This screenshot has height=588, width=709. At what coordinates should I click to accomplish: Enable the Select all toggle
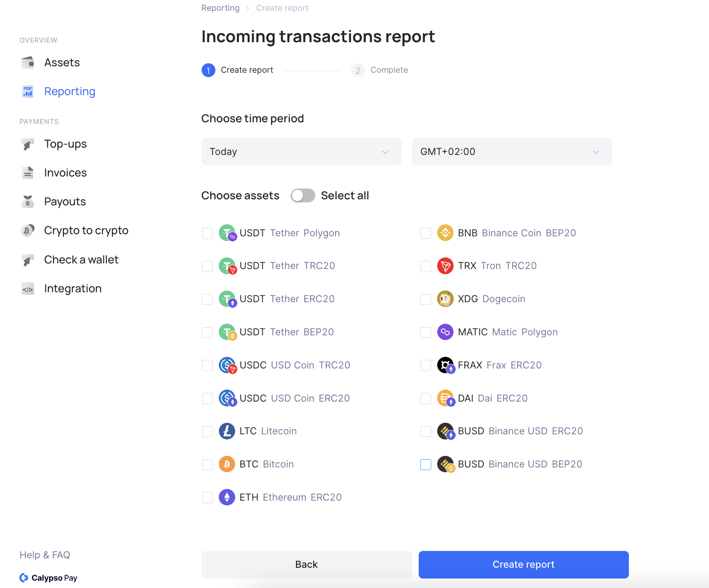coord(303,195)
